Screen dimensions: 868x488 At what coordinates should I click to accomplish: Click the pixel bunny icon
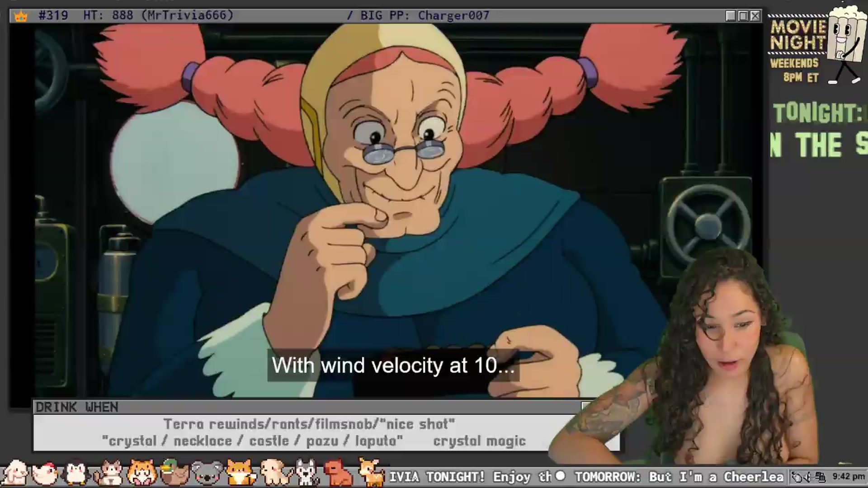[x=14, y=473]
